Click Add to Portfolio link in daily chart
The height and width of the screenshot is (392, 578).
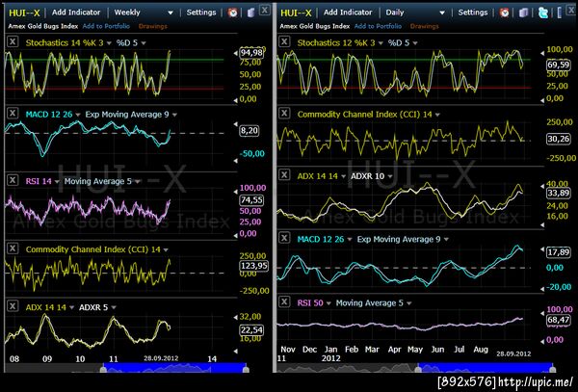[x=378, y=26]
